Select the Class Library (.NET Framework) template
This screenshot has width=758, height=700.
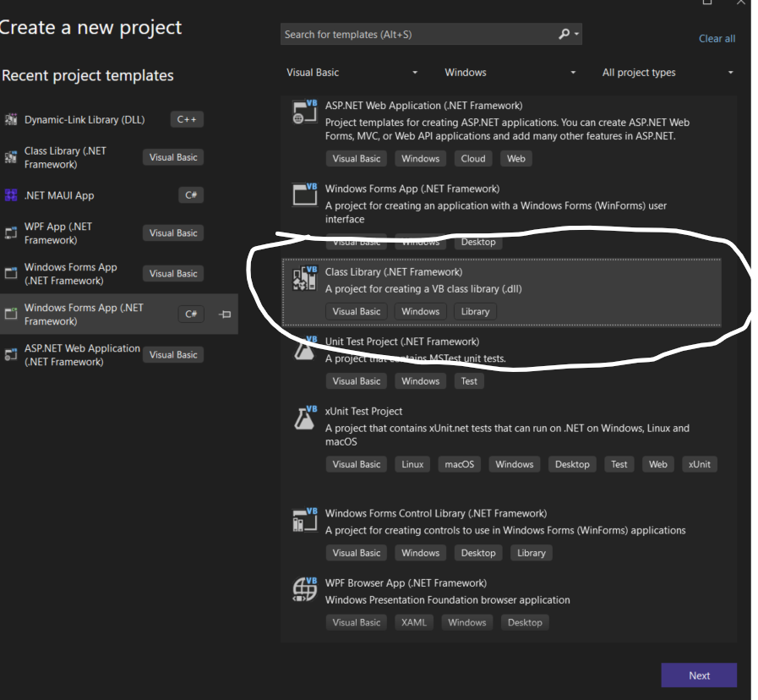pos(502,293)
